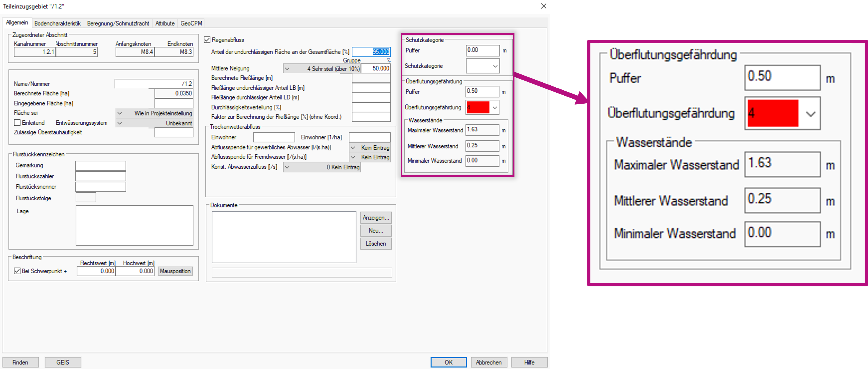Screen dimensions: 868x369
Task: Select the red Überflutungsgefährdung swatch value
Action: (x=478, y=108)
